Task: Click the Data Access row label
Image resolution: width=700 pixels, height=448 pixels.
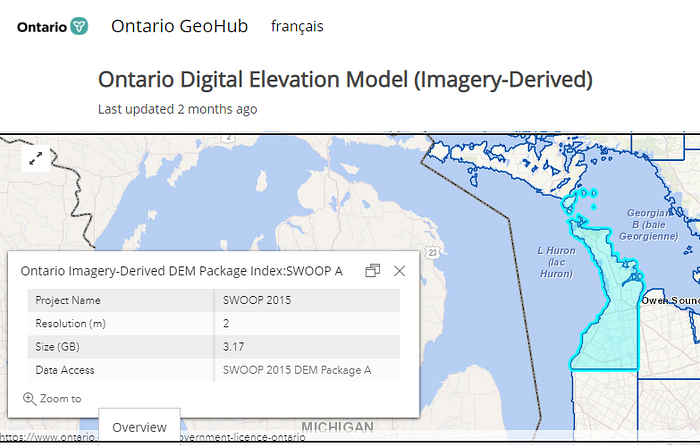Action: pos(65,370)
